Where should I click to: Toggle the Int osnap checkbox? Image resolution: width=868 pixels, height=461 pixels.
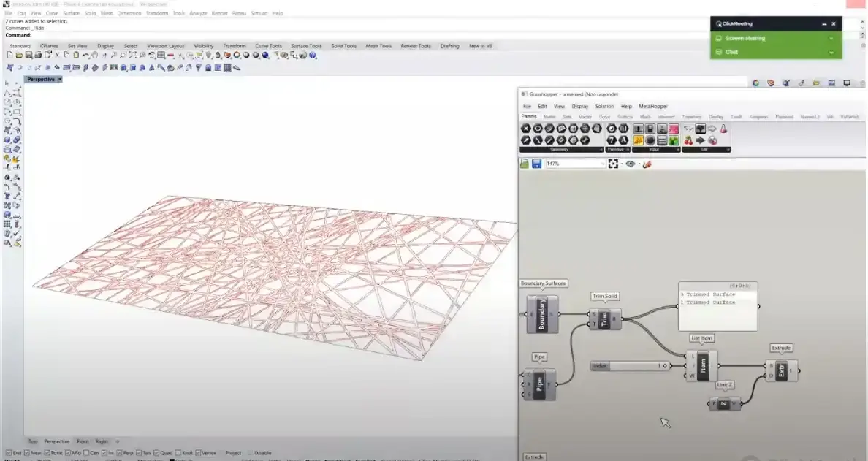click(104, 453)
